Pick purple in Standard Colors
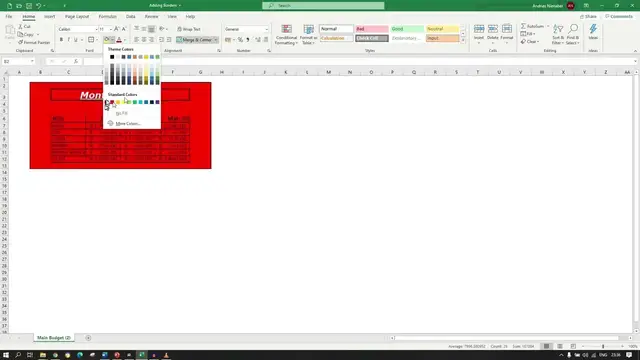640x360 pixels. pyautogui.click(x=158, y=102)
